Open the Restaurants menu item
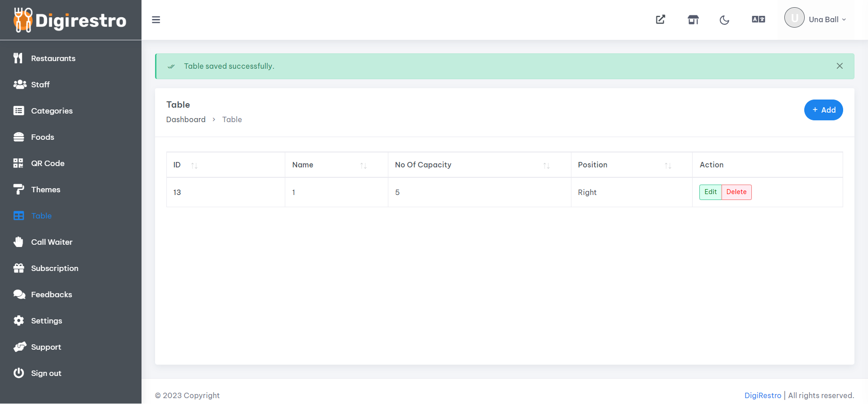This screenshot has width=868, height=404. [x=53, y=58]
